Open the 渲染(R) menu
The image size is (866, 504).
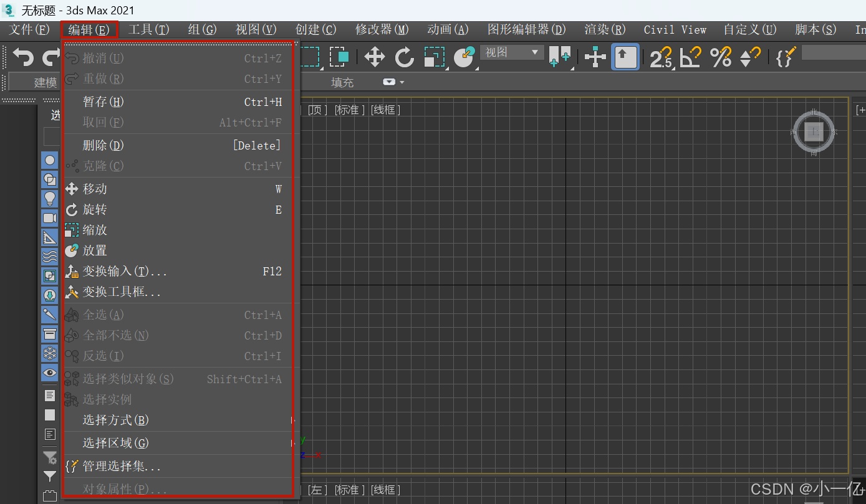pos(605,29)
